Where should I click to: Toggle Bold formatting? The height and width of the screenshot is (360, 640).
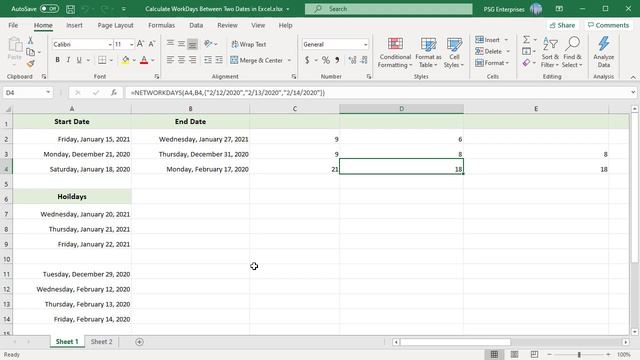click(x=58, y=60)
